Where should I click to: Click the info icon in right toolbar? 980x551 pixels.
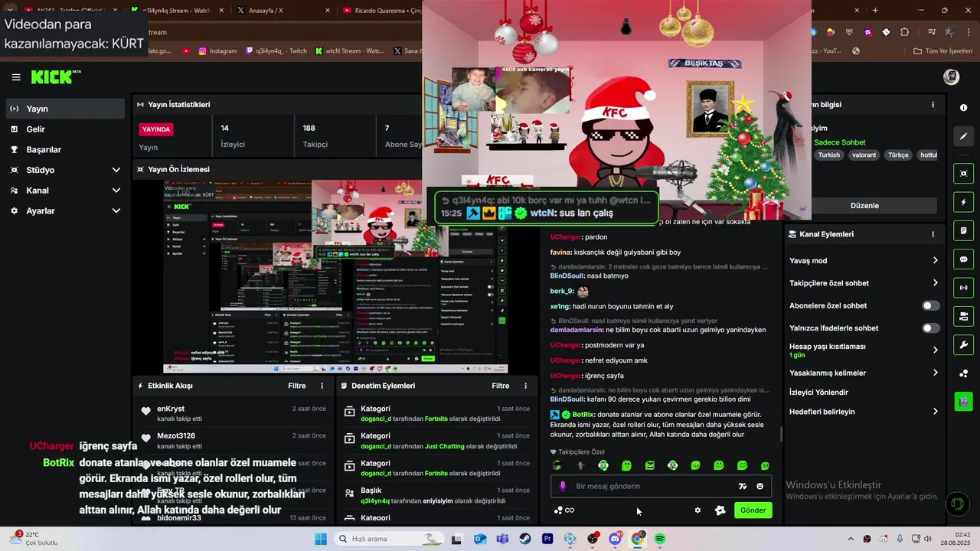[x=963, y=108]
